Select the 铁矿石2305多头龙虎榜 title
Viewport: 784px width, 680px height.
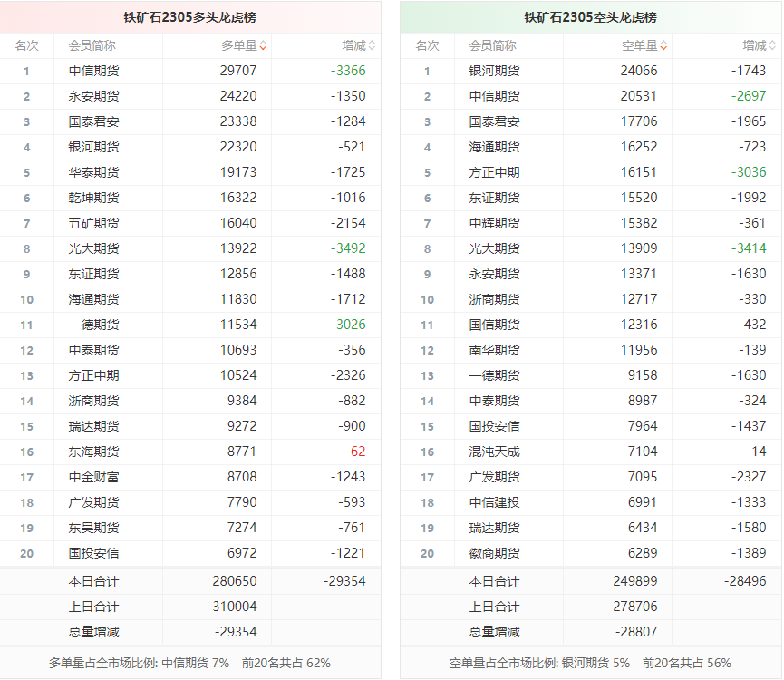click(x=190, y=17)
